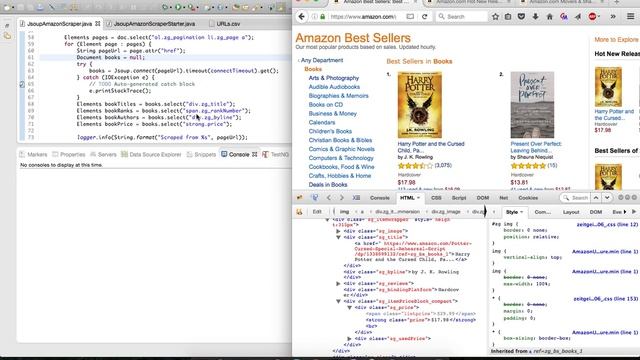This screenshot has width=640, height=360.
Task: Click Any Department link
Action: (x=322, y=60)
